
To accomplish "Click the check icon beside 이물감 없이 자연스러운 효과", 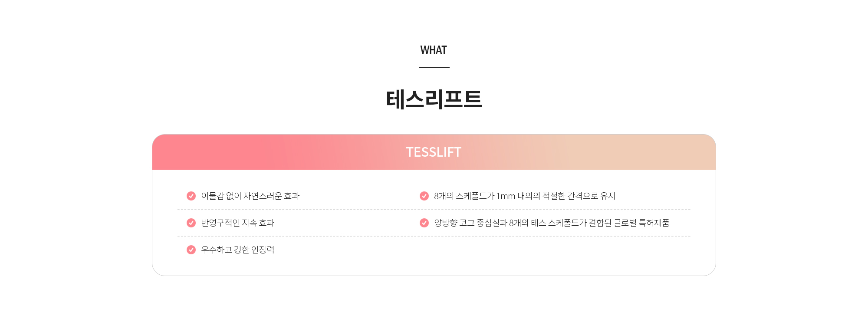I will (191, 196).
